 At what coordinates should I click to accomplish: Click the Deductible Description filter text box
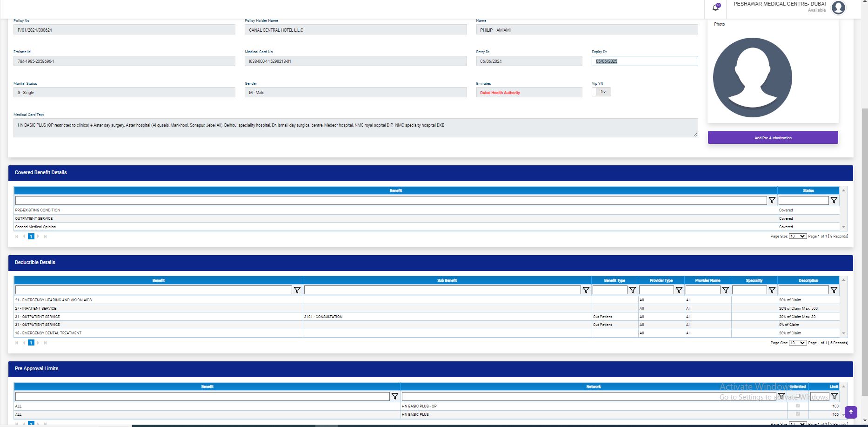click(803, 290)
